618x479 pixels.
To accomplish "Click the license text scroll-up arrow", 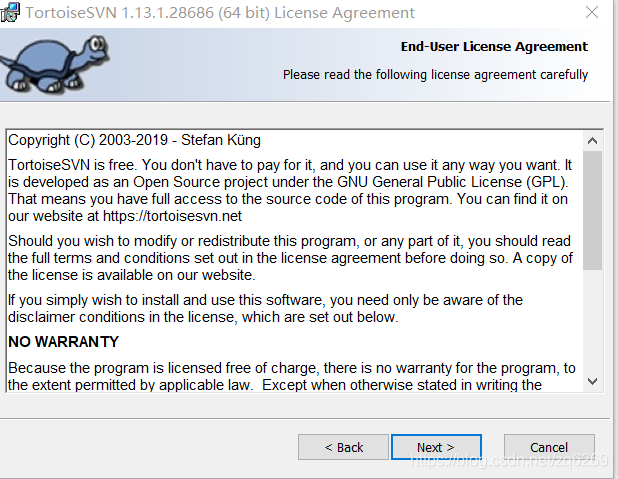I will [592, 141].
